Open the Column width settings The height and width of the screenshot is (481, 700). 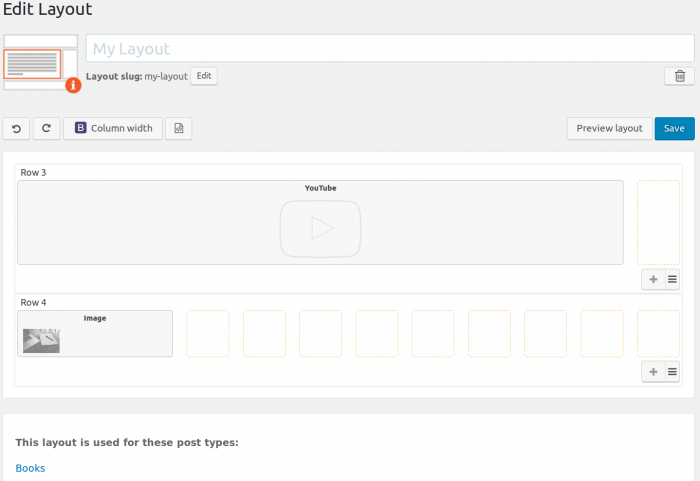click(112, 129)
